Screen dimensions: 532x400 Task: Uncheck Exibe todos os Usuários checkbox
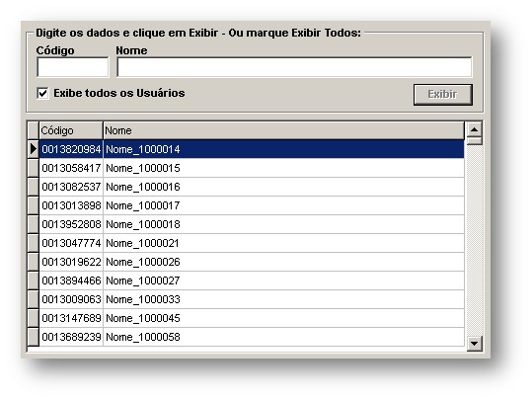click(42, 93)
